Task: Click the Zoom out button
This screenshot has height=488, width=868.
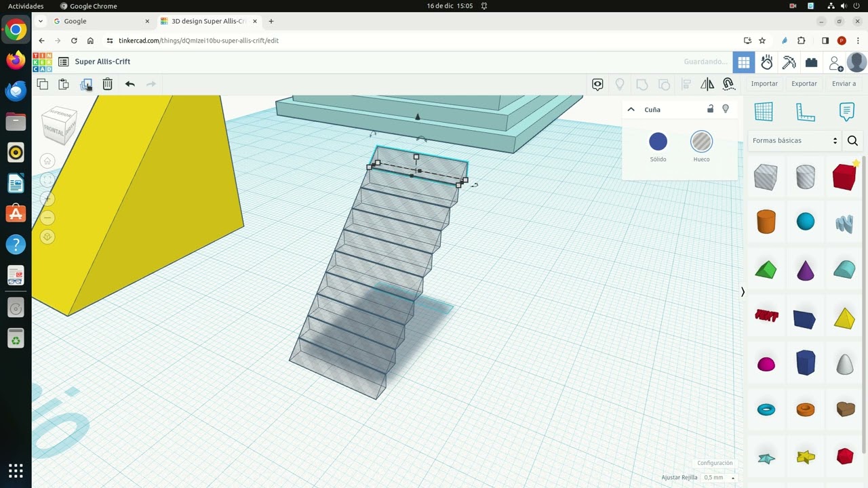Action: coord(47,218)
